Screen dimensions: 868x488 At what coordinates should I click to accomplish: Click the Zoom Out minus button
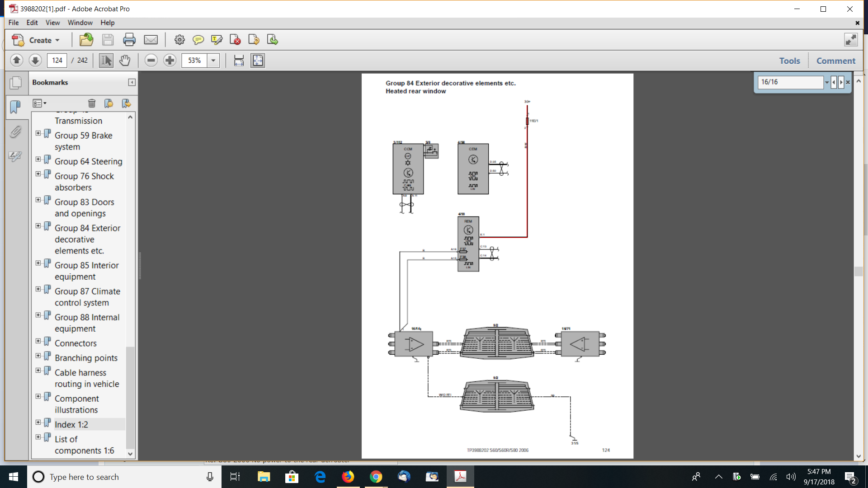pos(151,61)
